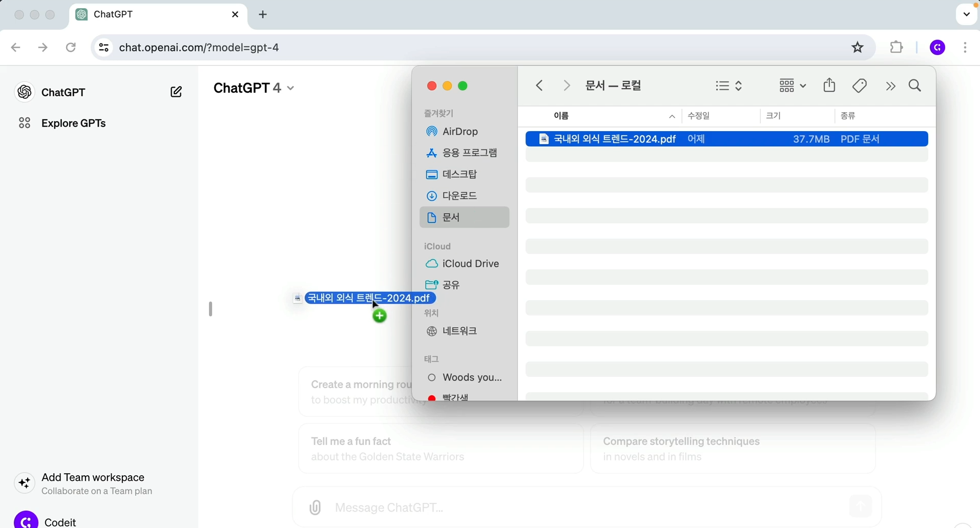This screenshot has width=980, height=528.
Task: Click the sidebar collapse handle bar
Action: tap(211, 309)
